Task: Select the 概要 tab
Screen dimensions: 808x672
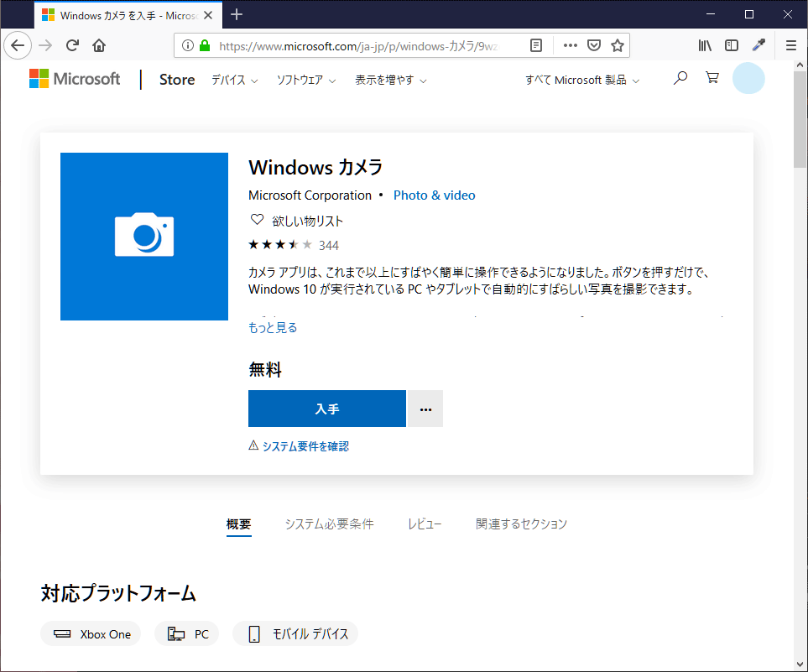Action: (x=238, y=524)
